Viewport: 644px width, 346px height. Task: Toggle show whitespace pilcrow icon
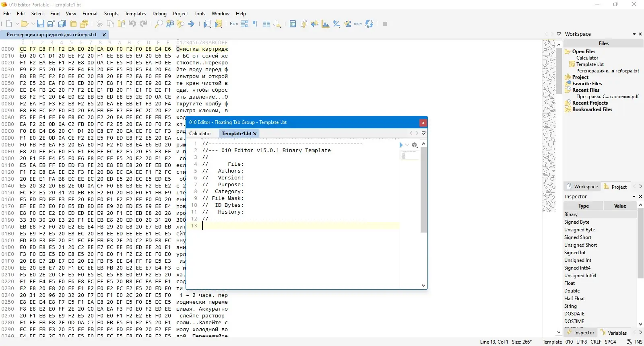(x=255, y=24)
